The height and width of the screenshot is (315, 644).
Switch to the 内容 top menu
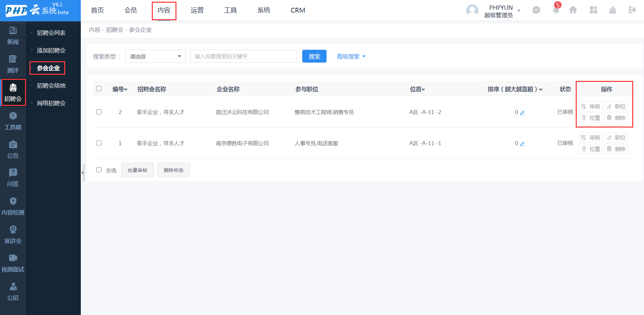[x=164, y=10]
